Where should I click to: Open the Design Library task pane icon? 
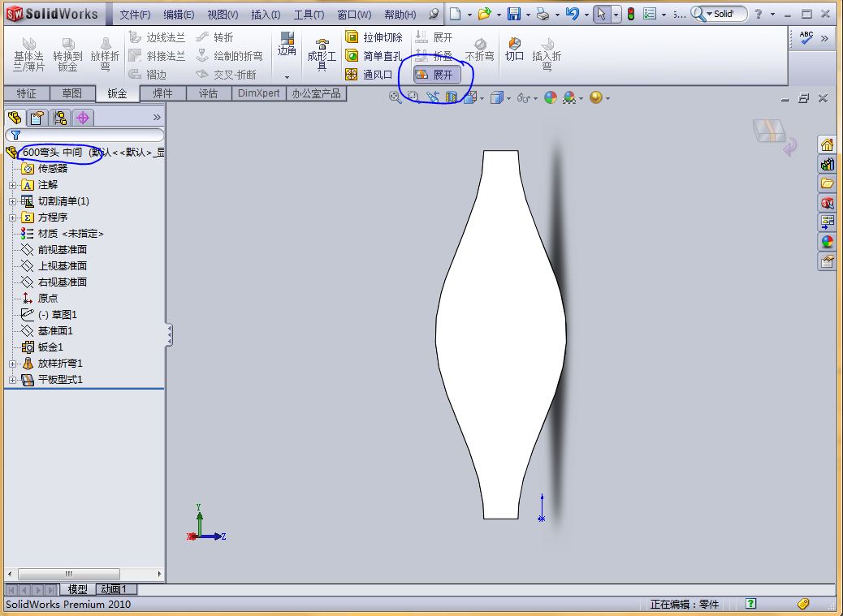click(x=827, y=164)
